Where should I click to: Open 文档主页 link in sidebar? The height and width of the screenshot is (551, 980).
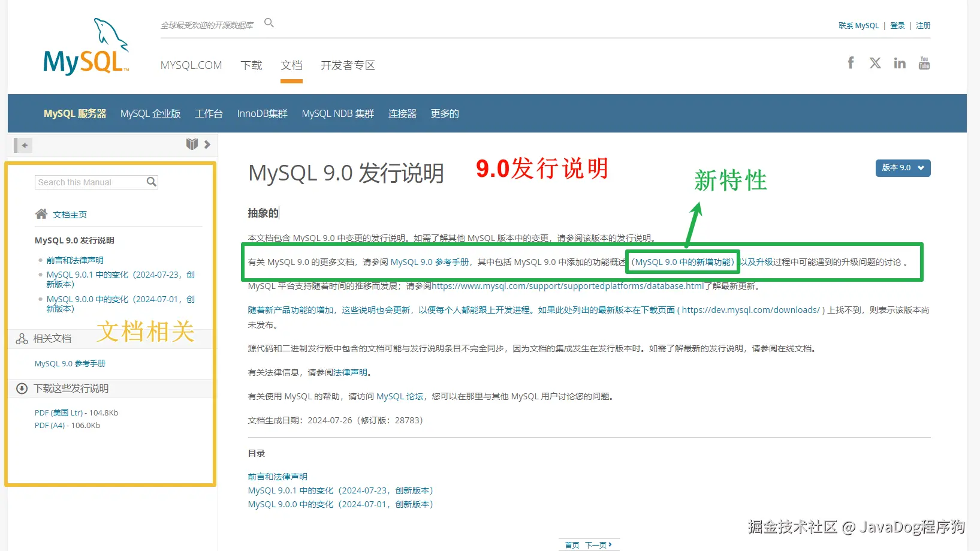coord(70,215)
